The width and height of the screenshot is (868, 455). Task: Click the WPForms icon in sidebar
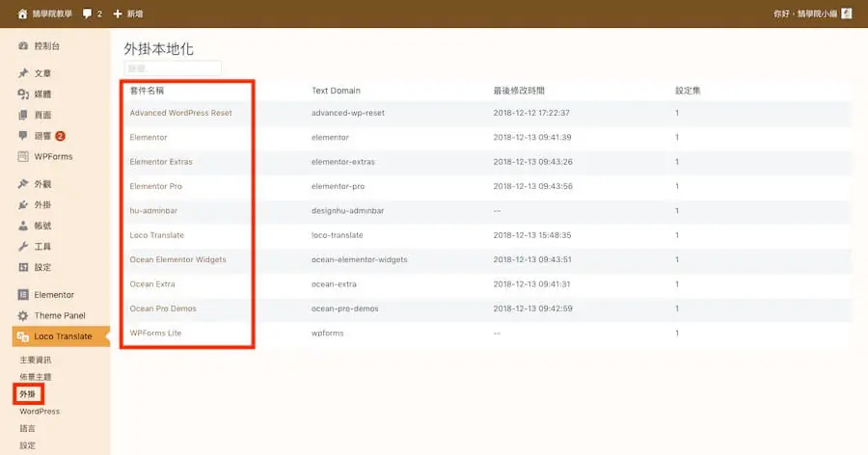23,157
